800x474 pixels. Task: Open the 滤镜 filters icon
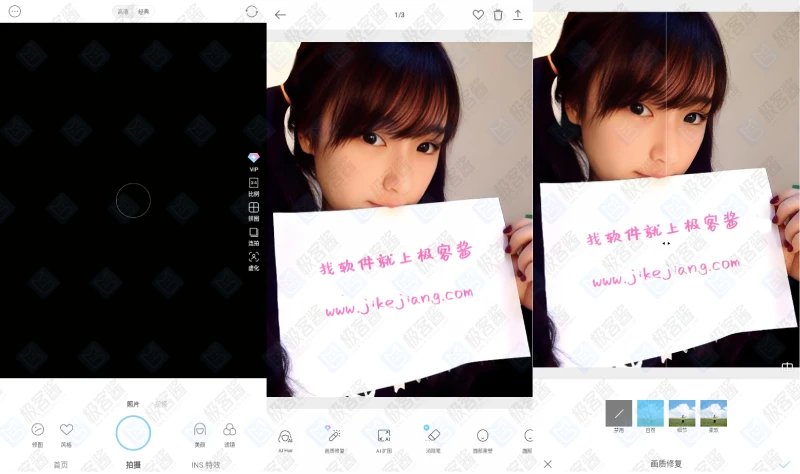230,435
